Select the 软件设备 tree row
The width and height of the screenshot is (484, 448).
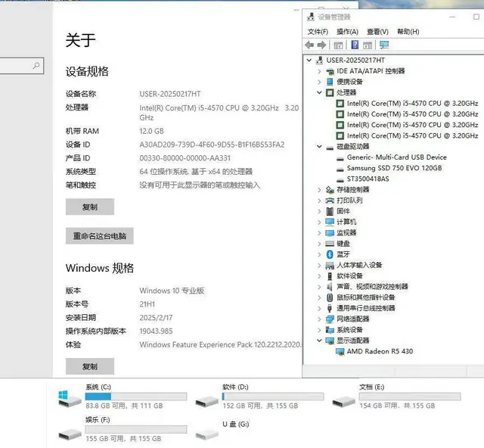click(x=349, y=276)
